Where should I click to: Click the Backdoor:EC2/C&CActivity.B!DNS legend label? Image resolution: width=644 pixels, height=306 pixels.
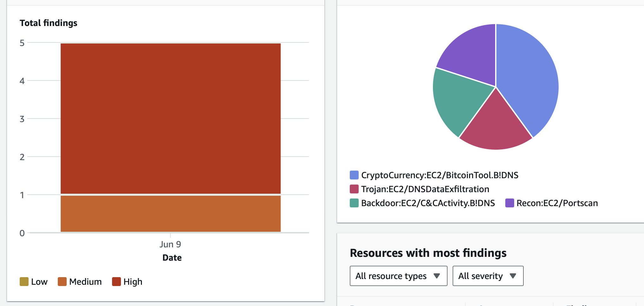428,203
